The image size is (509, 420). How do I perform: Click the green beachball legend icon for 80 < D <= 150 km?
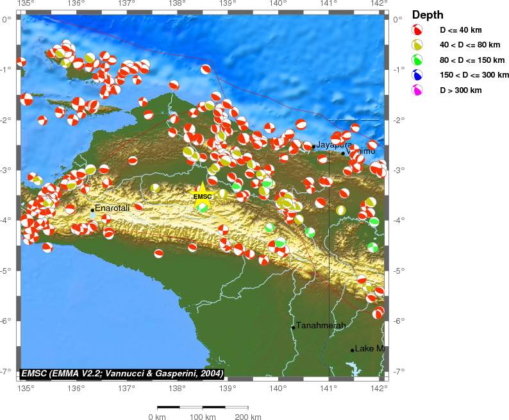417,60
